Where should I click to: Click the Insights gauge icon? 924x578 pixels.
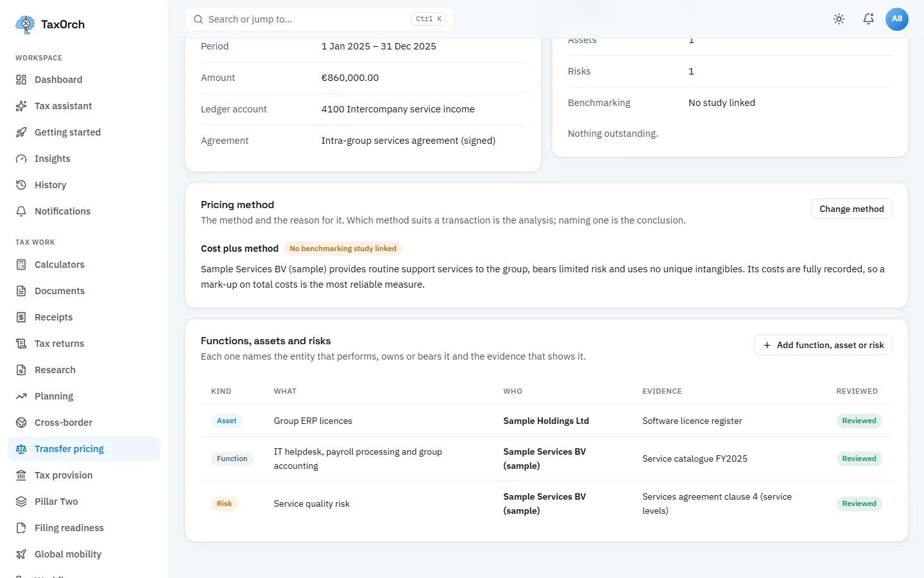point(21,159)
